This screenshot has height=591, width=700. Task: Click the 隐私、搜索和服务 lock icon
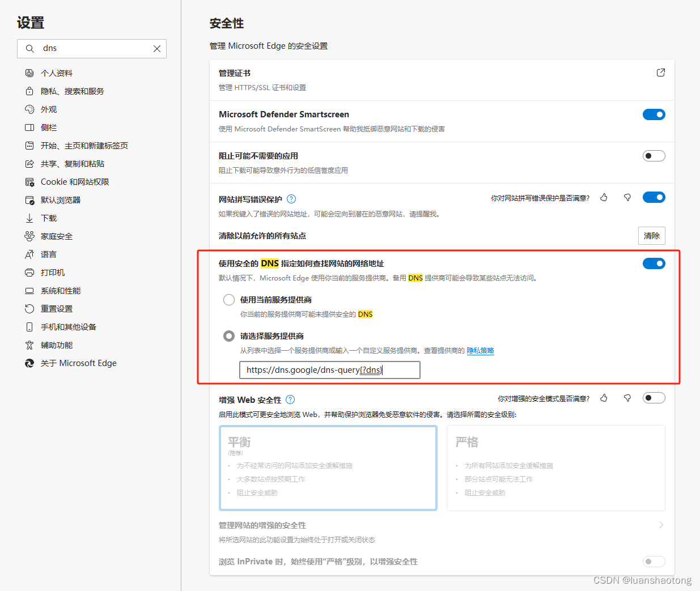29,91
